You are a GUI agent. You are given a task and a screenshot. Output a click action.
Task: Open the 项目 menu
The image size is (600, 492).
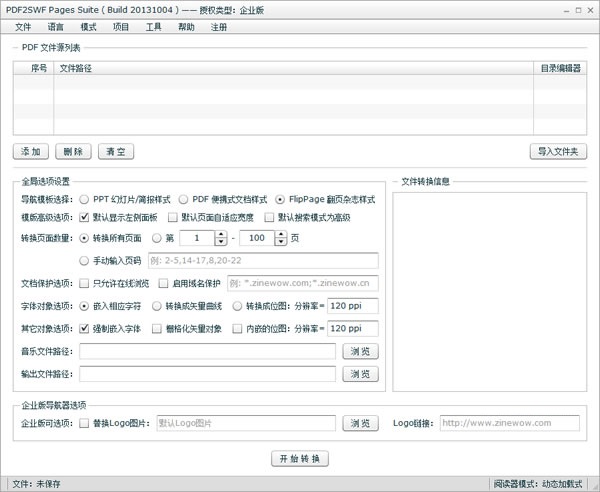pyautogui.click(x=121, y=27)
